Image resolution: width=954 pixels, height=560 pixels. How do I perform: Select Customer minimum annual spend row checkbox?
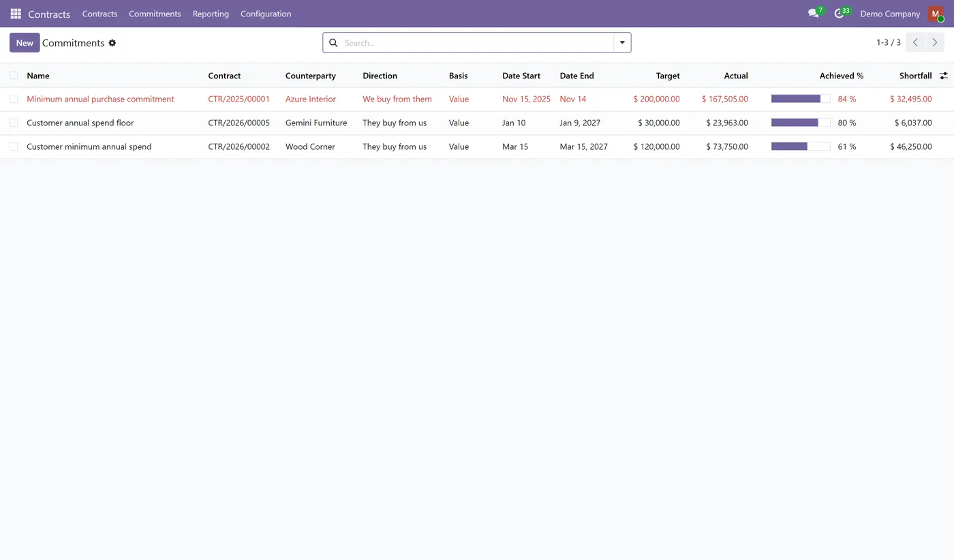(x=14, y=146)
